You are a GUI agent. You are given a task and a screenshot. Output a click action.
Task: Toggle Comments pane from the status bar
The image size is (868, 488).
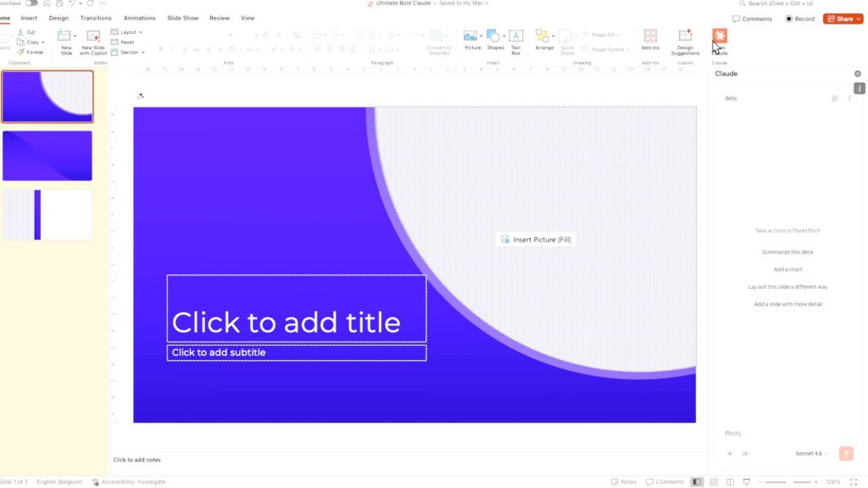click(664, 482)
